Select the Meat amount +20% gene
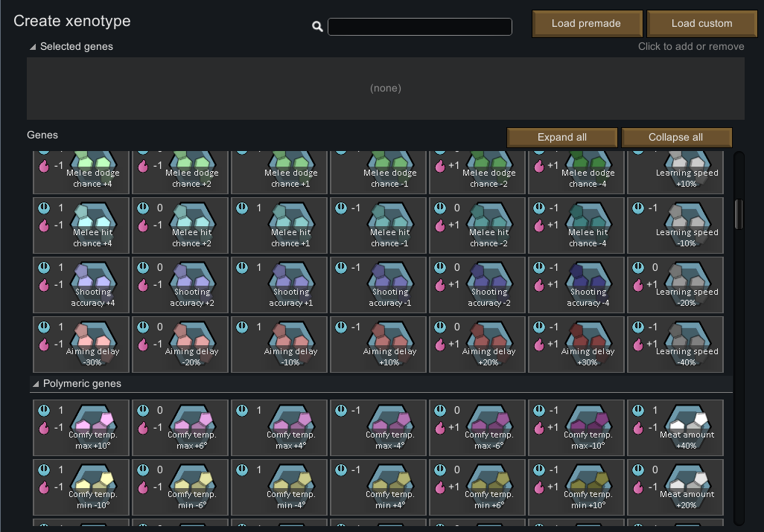Image resolution: width=764 pixels, height=532 pixels. [x=675, y=487]
